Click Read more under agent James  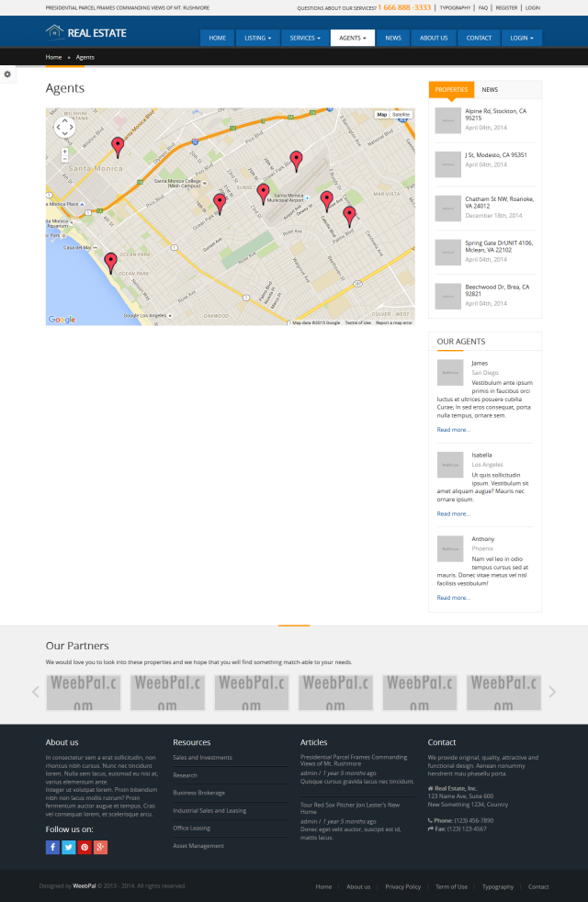(x=453, y=429)
